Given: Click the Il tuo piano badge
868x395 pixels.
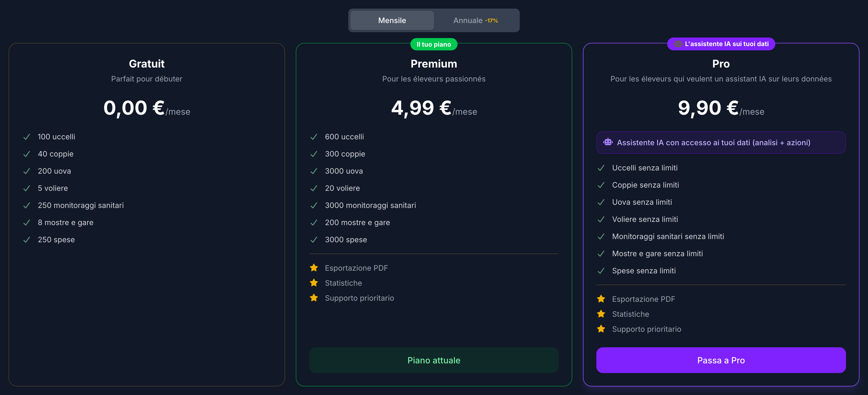Looking at the screenshot, I should point(434,44).
